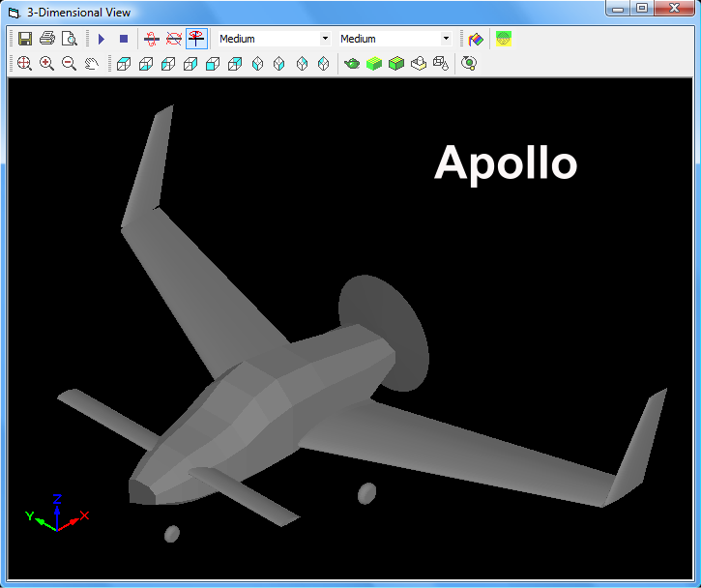Toggle the highlighted aircraft rotation mode button
This screenshot has width=701, height=588.
pyautogui.click(x=196, y=39)
